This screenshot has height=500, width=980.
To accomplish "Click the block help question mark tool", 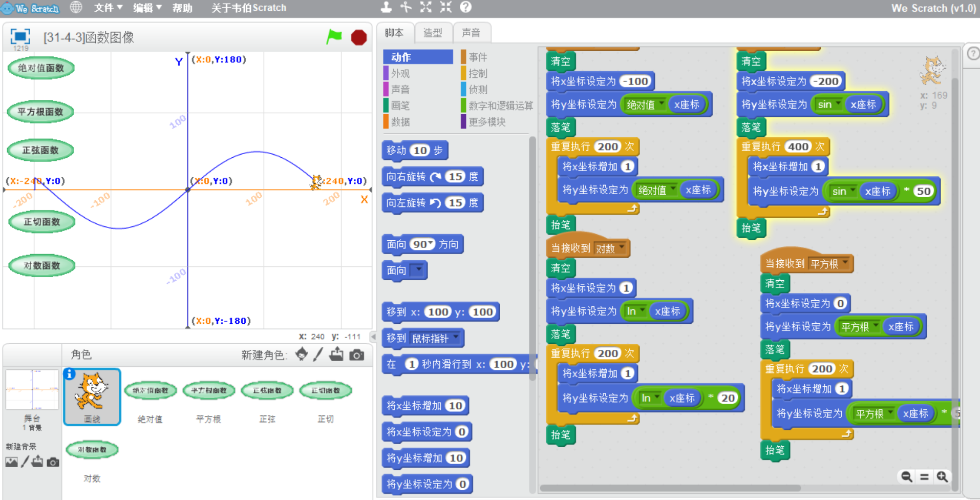I will pos(465,7).
